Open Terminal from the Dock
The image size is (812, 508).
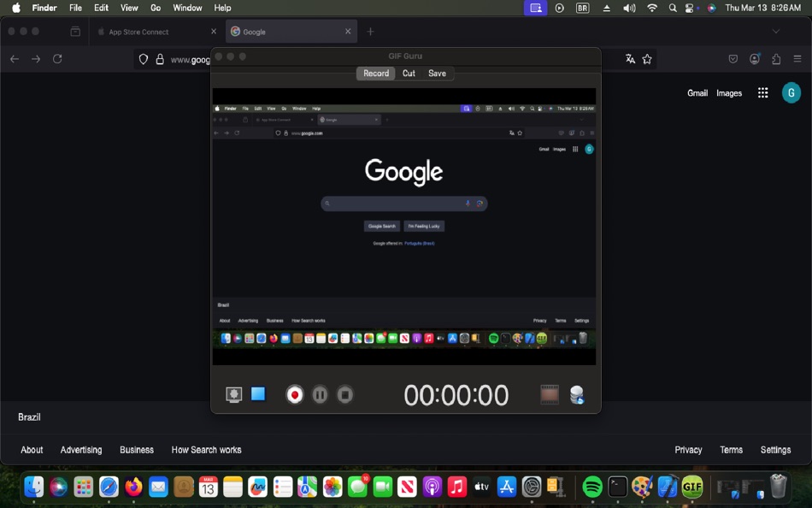tap(617, 487)
